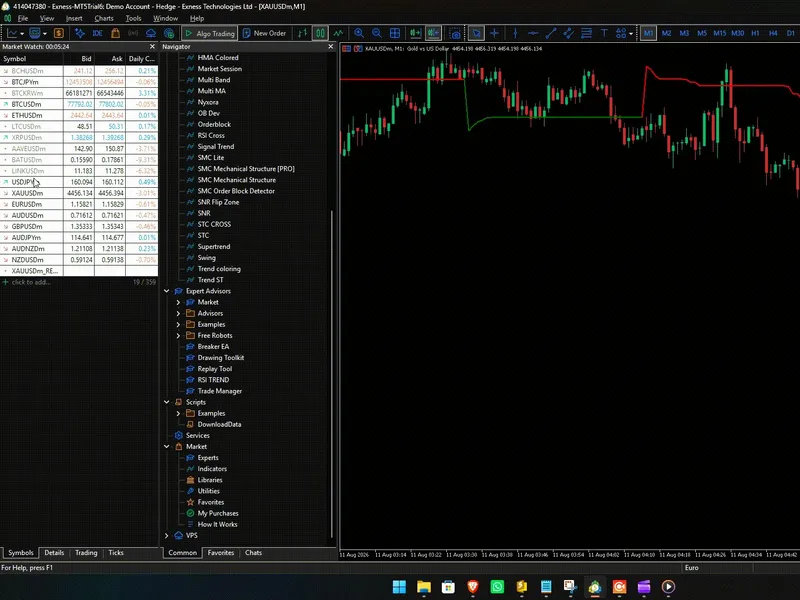The image size is (800, 600).
Task: Close the Market Watch panel
Action: tap(152, 46)
